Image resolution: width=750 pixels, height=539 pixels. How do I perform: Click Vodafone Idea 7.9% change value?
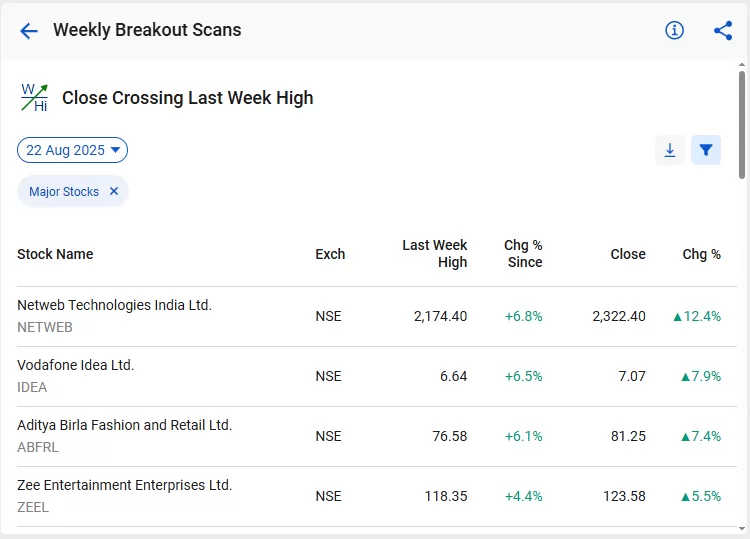701,376
